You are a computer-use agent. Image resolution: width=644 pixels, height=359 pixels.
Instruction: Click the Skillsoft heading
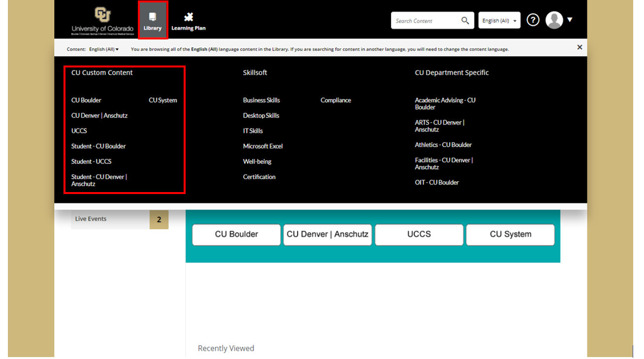255,72
